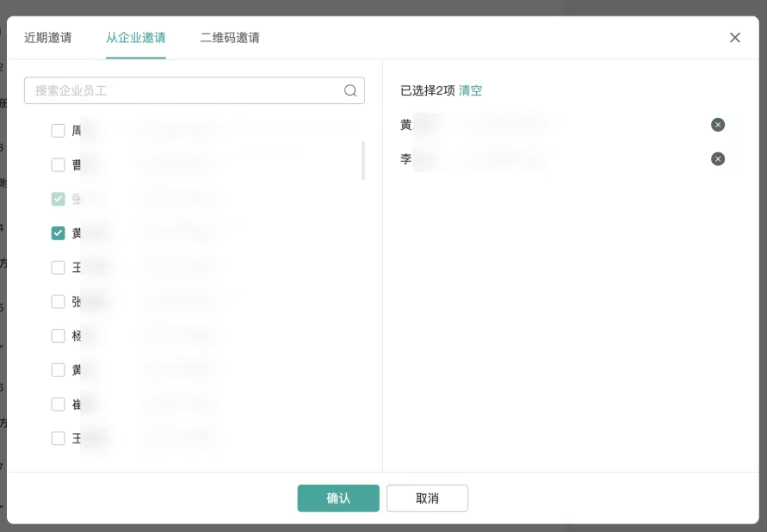Check the box for 杨

click(x=59, y=336)
